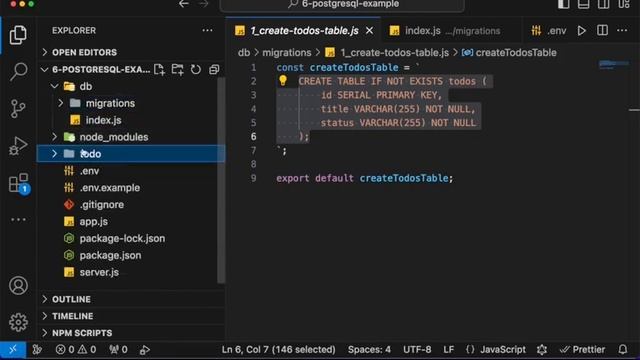Click the createTodosTable breadcrumb symbol
640x360 pixels.
point(509,53)
